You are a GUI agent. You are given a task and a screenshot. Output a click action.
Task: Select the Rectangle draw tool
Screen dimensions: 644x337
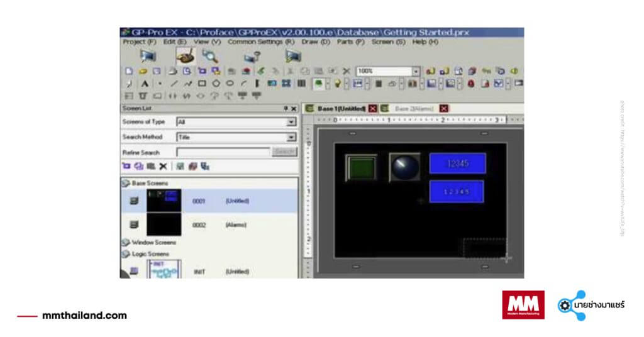tap(202, 84)
